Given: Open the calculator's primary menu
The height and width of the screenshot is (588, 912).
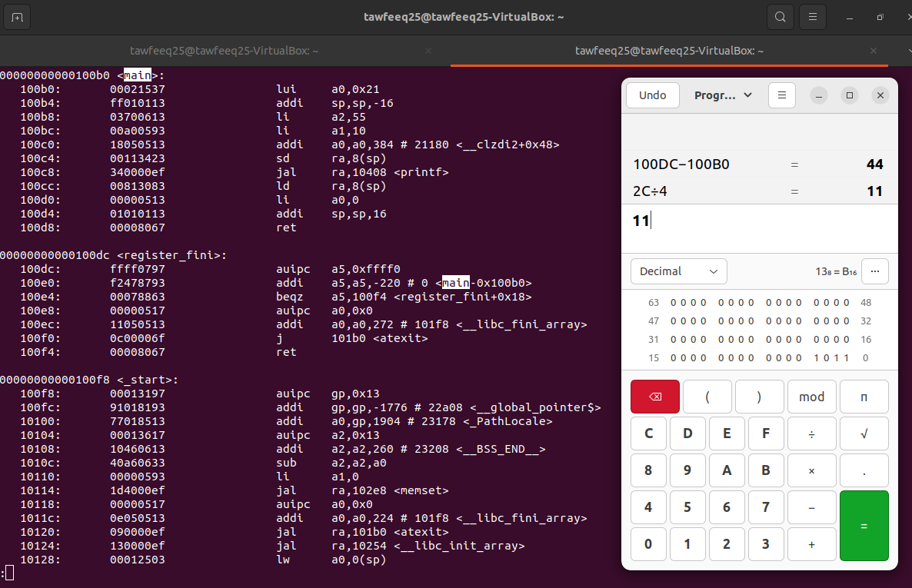Looking at the screenshot, I should (x=781, y=95).
